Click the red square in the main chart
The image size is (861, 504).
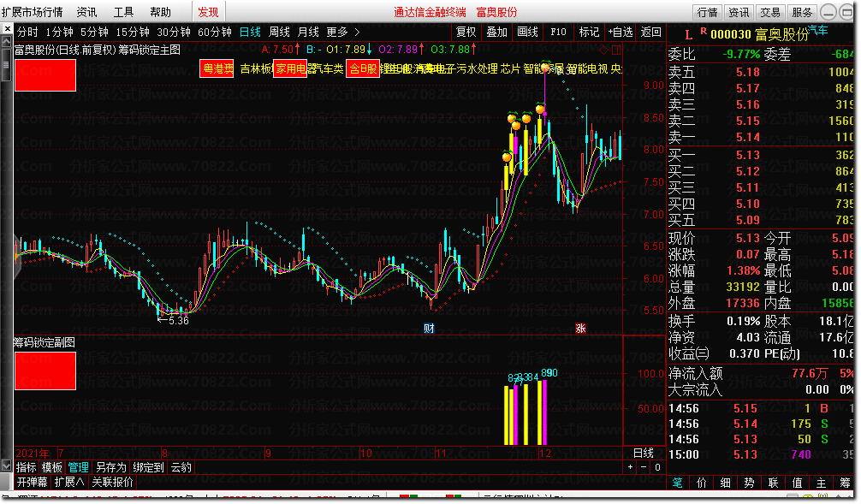(45, 75)
